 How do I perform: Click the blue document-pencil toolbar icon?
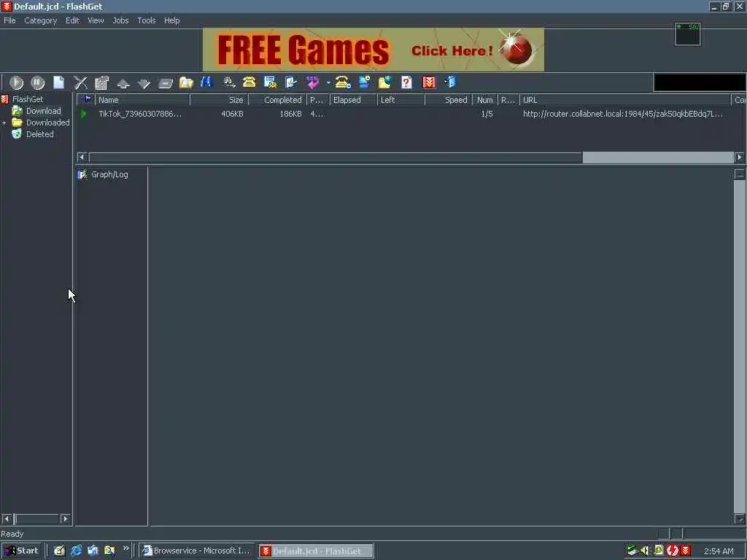click(x=290, y=82)
